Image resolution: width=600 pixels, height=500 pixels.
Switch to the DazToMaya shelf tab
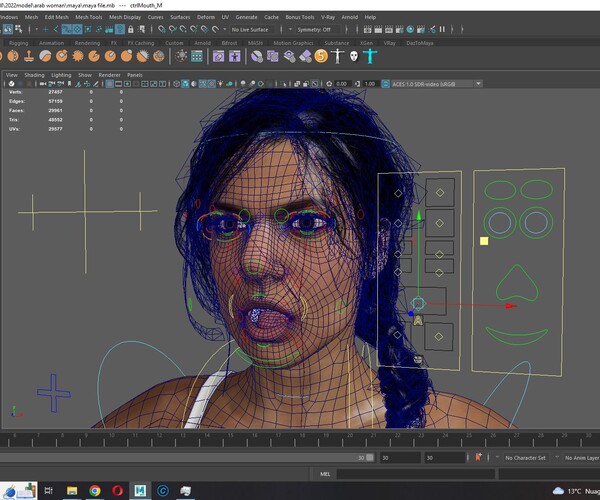point(420,43)
